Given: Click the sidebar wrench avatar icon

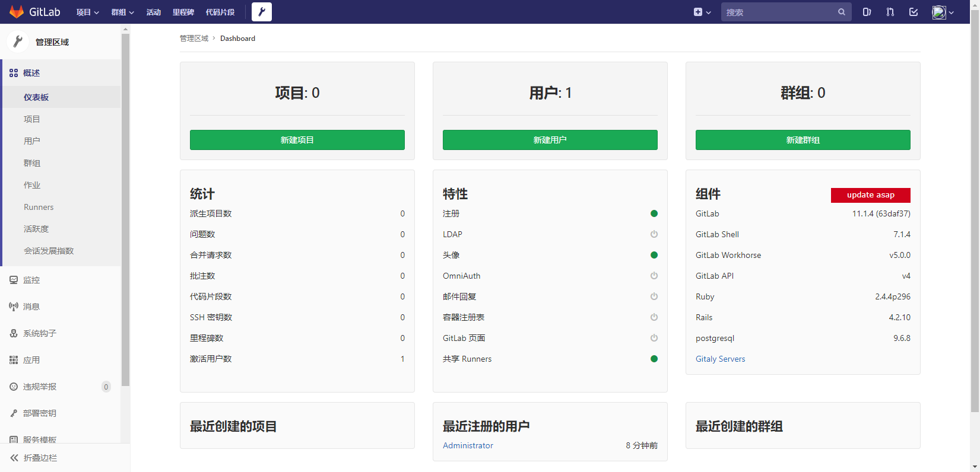Looking at the screenshot, I should [x=18, y=42].
